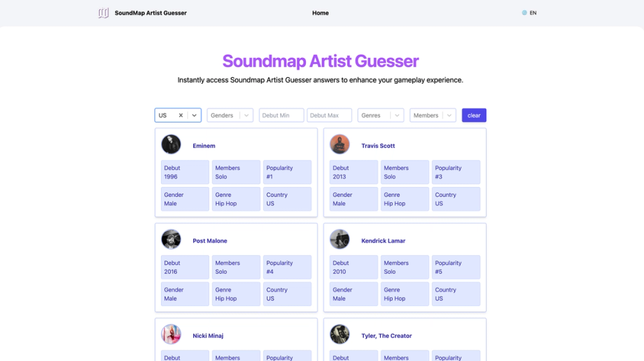Click Travis Scott's Popularity #3 tile

pos(456,172)
